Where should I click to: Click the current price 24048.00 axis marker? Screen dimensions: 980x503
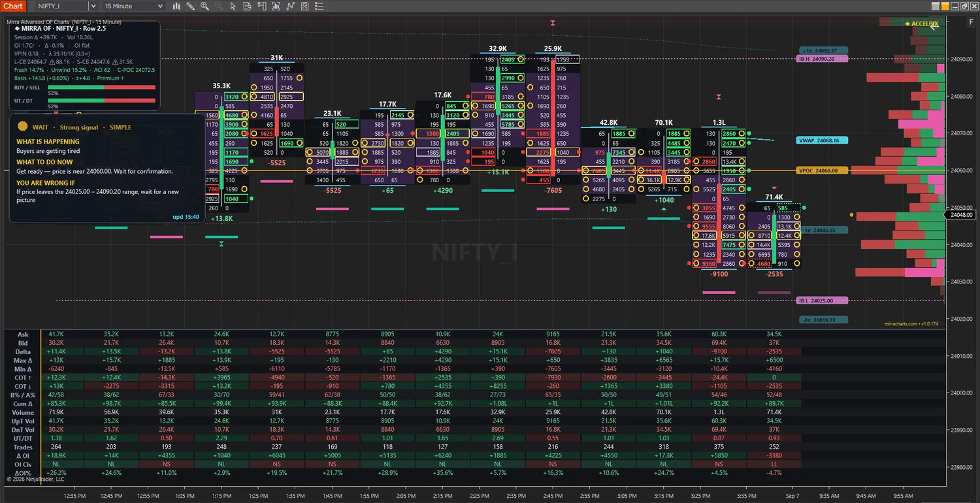[x=962, y=214]
